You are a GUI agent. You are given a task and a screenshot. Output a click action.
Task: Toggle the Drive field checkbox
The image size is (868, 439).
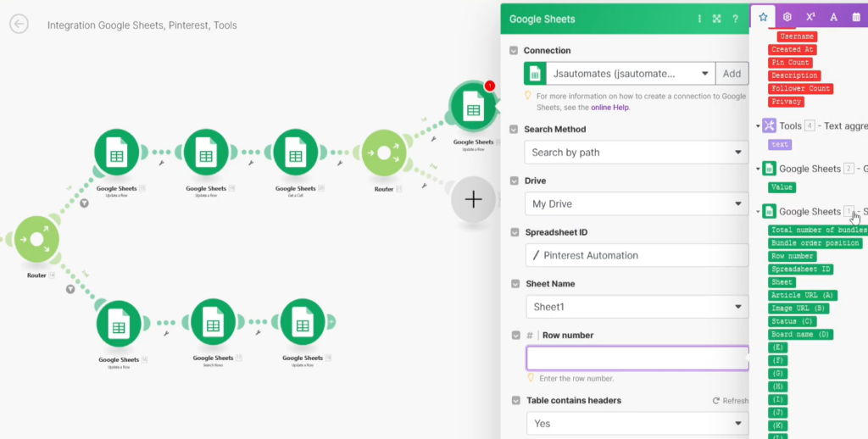pos(515,181)
